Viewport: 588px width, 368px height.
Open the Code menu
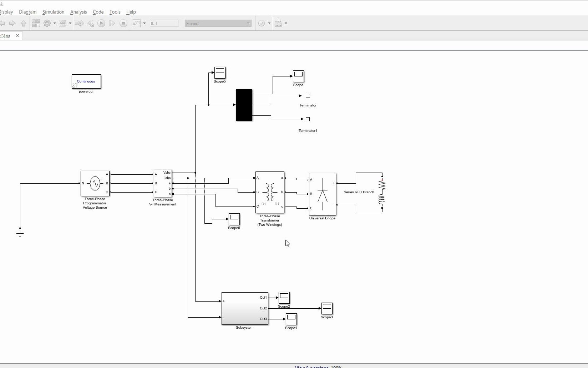point(98,12)
